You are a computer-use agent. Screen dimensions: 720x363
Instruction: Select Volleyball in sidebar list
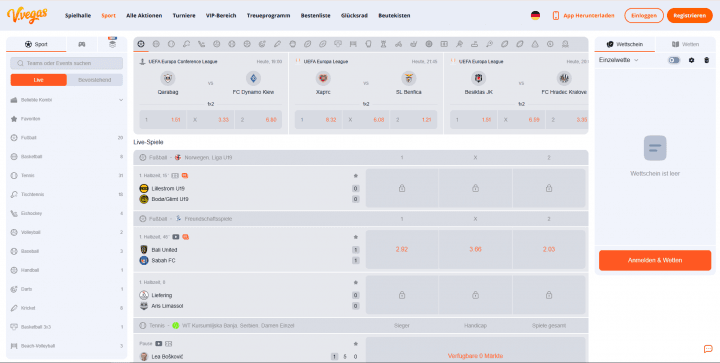tap(67, 232)
